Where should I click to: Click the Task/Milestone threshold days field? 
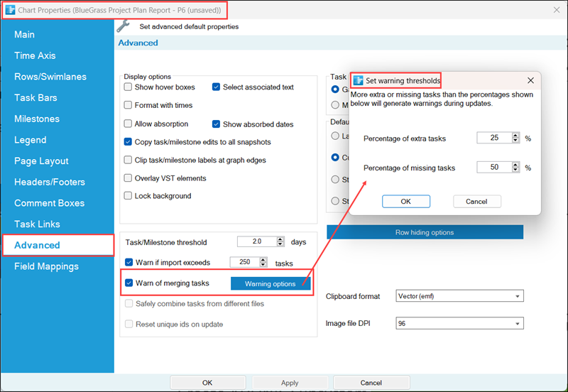257,241
